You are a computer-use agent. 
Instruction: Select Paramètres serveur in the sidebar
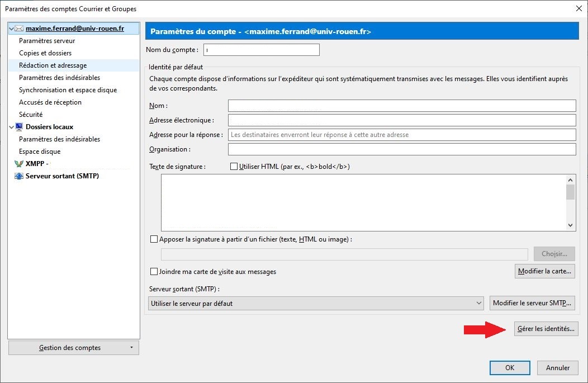point(47,41)
